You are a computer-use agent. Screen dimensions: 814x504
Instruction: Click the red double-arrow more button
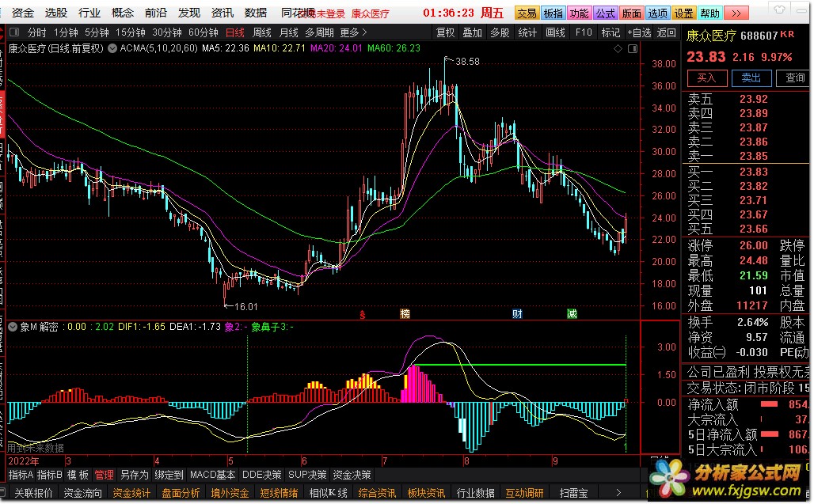click(x=736, y=13)
